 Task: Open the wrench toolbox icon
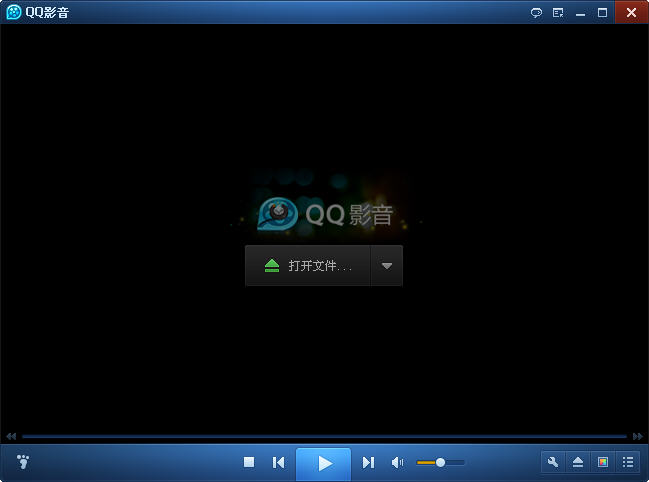pyautogui.click(x=553, y=462)
